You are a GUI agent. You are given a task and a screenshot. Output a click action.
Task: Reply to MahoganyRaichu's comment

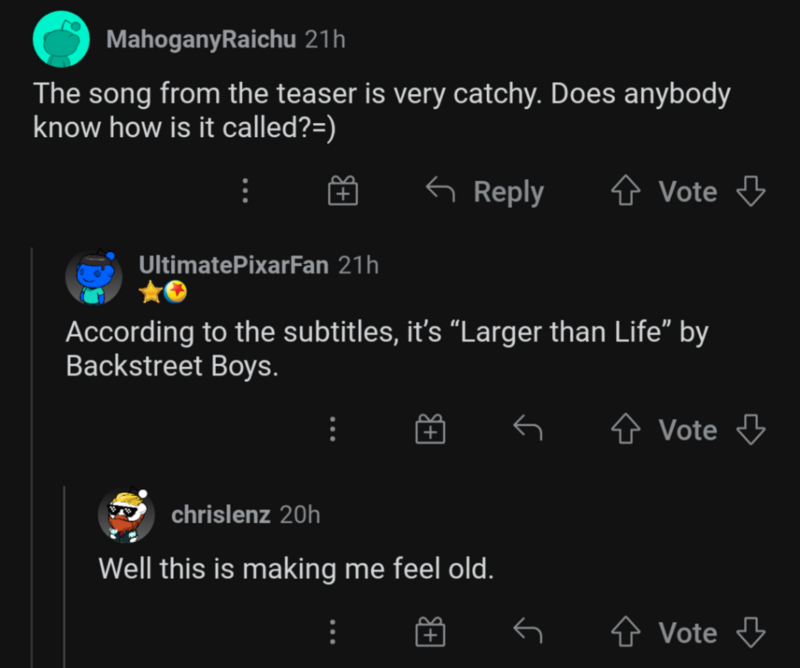click(x=485, y=191)
